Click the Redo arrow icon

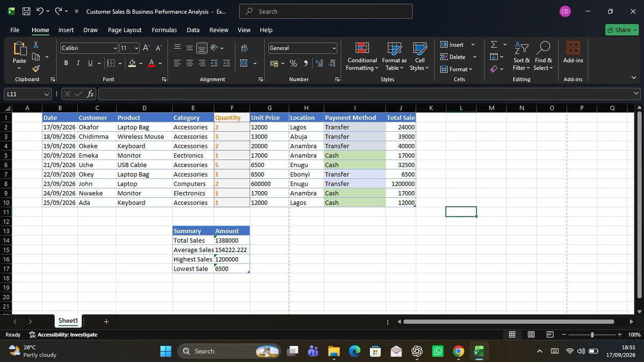[x=59, y=11]
